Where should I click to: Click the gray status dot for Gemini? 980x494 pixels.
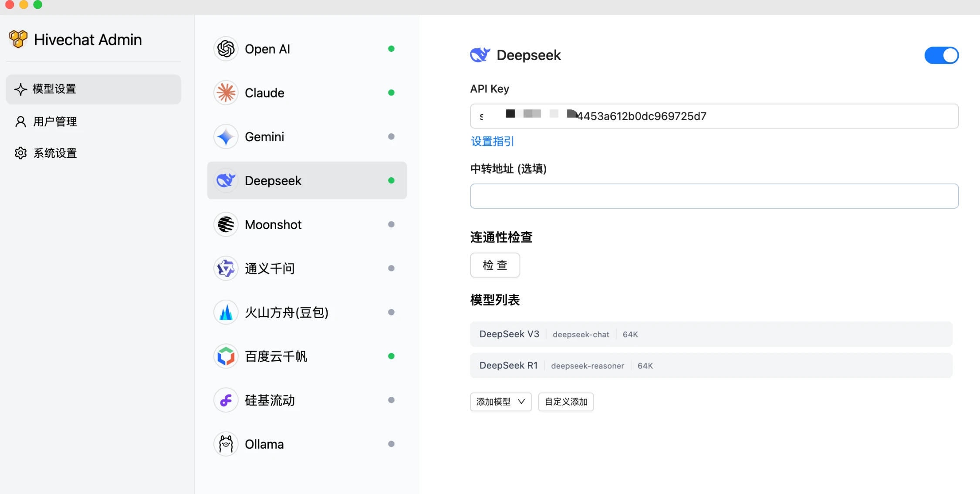coord(391,137)
